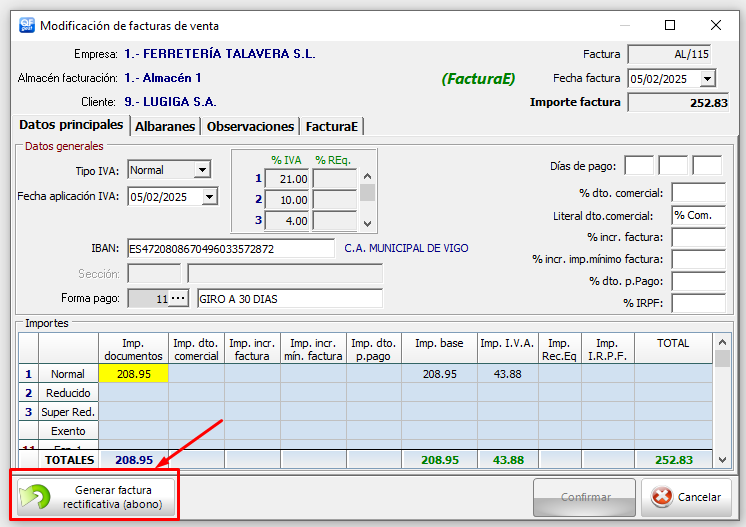Click the 4.00 % IVA value
The image size is (746, 527).
coord(287,221)
